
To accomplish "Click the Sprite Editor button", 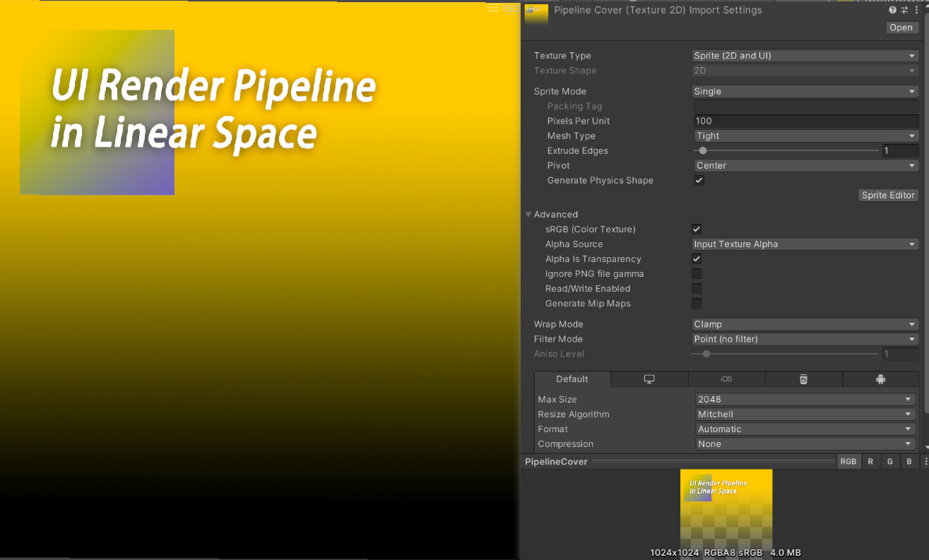I will coord(888,195).
